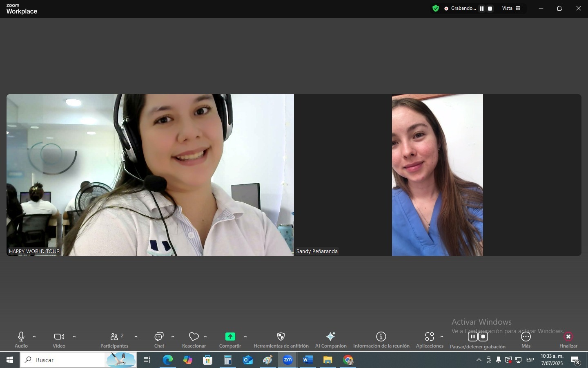Open the Reaccionar reactions menu
This screenshot has width=588, height=368.
[x=194, y=339]
